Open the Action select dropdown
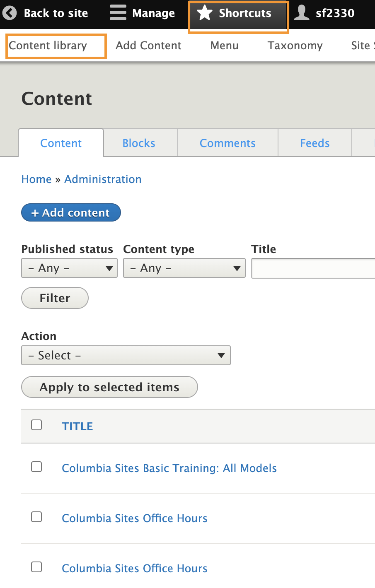This screenshot has height=588, width=375. point(126,356)
